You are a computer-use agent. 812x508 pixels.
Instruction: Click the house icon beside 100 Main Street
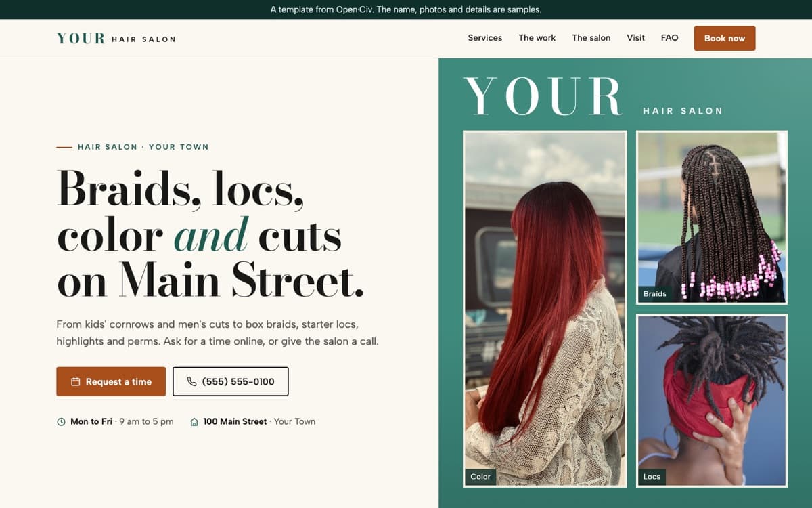pos(194,422)
